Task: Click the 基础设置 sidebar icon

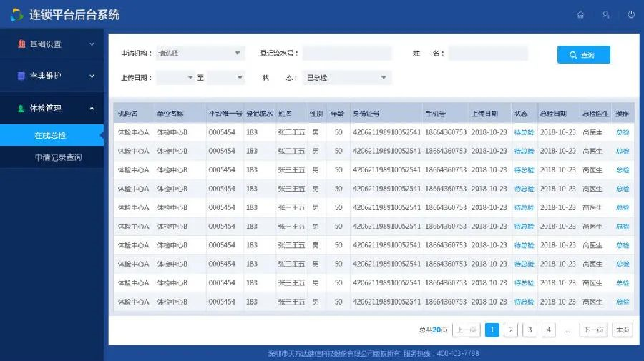Action: [x=21, y=44]
